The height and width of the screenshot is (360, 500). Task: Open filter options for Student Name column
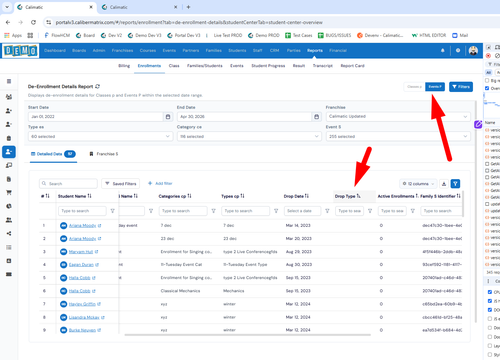[x=113, y=211]
